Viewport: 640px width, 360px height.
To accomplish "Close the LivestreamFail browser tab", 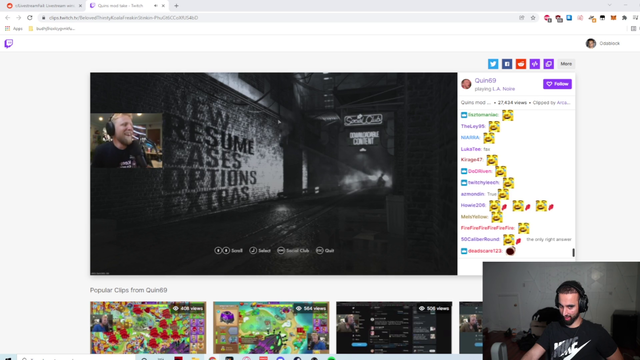I will 80,6.
